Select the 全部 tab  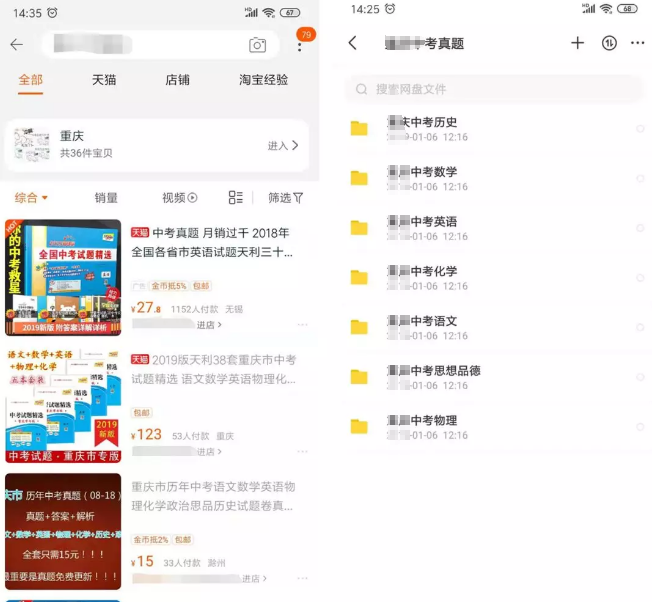tap(30, 80)
